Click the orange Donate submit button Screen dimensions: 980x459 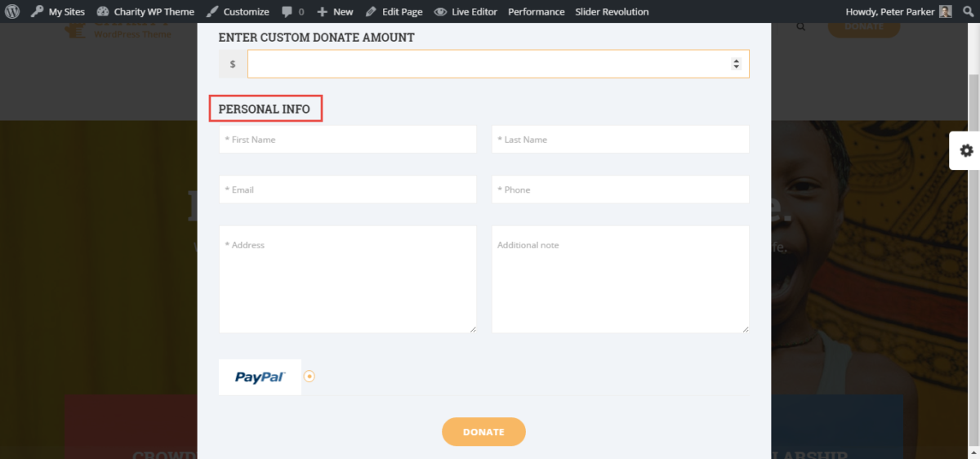pyautogui.click(x=483, y=432)
